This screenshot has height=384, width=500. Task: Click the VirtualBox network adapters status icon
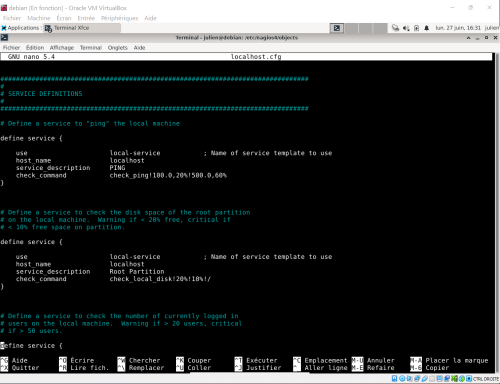pos(417,378)
